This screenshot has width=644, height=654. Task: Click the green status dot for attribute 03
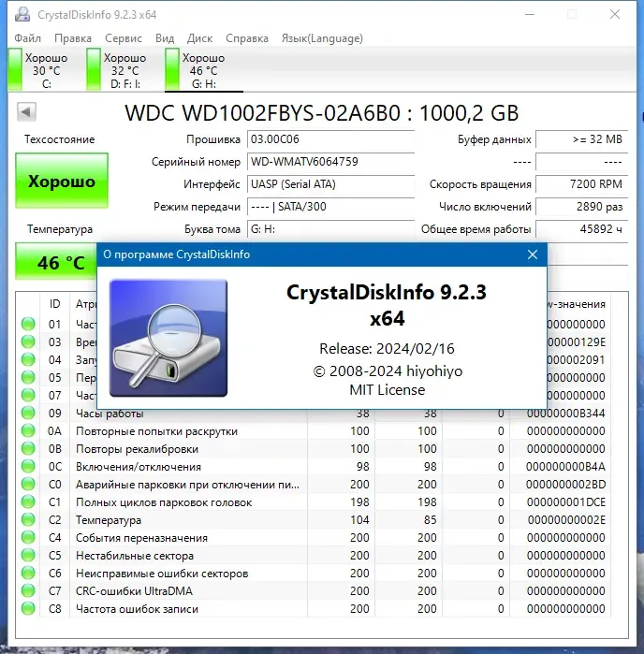click(x=28, y=342)
